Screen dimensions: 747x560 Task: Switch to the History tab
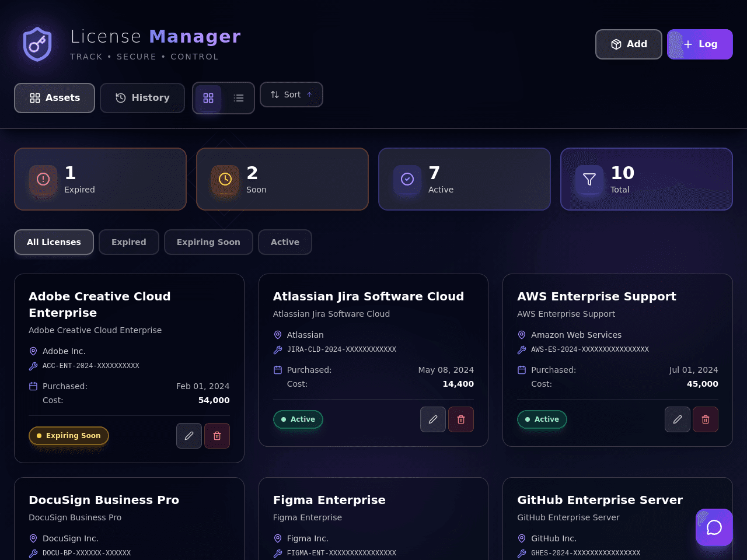pyautogui.click(x=142, y=98)
